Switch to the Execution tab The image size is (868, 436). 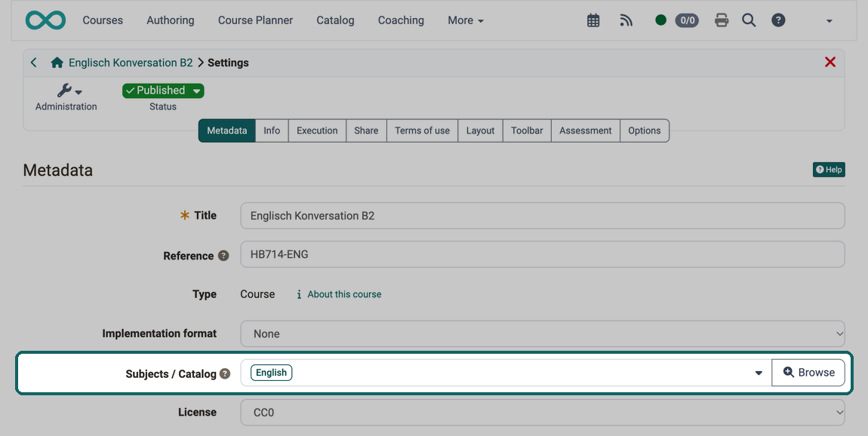[x=317, y=130]
